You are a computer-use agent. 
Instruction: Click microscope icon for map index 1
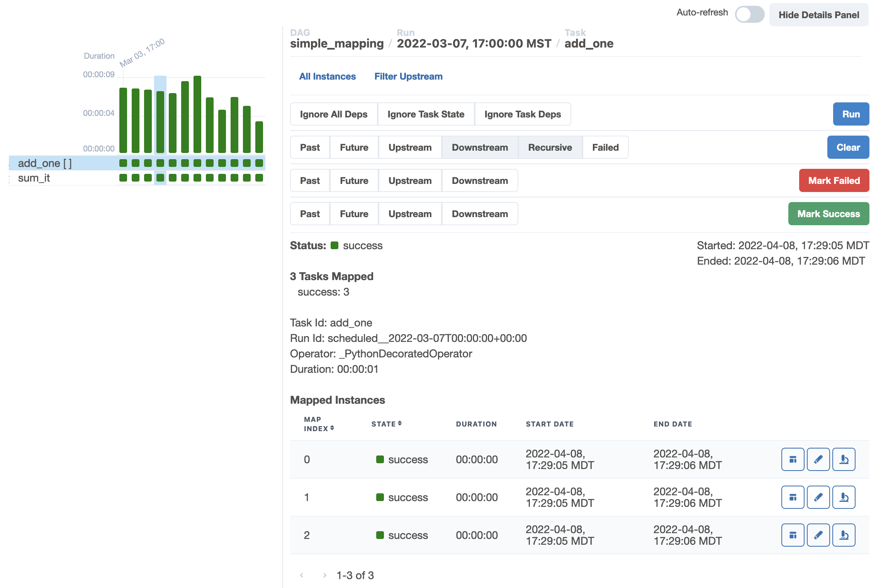pos(844,497)
